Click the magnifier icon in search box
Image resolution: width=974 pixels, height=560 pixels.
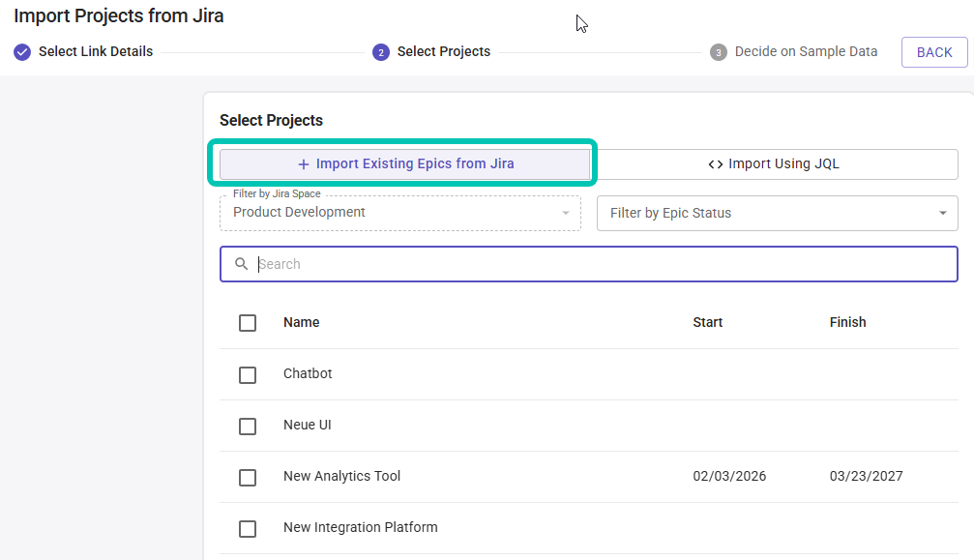(241, 264)
